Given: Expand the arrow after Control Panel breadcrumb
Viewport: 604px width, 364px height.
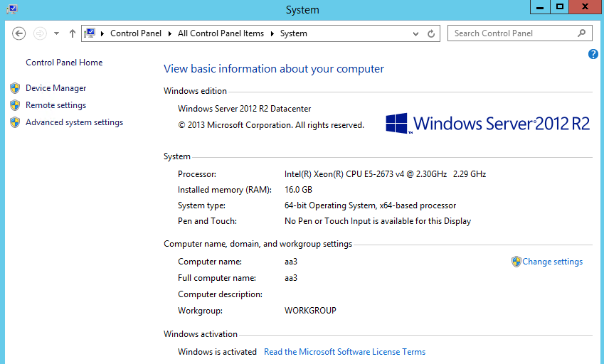Looking at the screenshot, I should click(169, 33).
